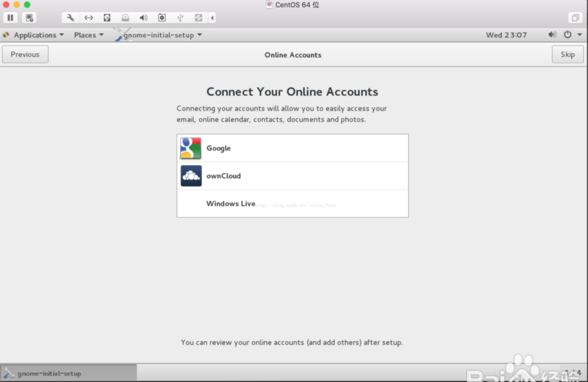Click the VM sound speaker icon
Screen dimensions: 588x382
pos(143,18)
